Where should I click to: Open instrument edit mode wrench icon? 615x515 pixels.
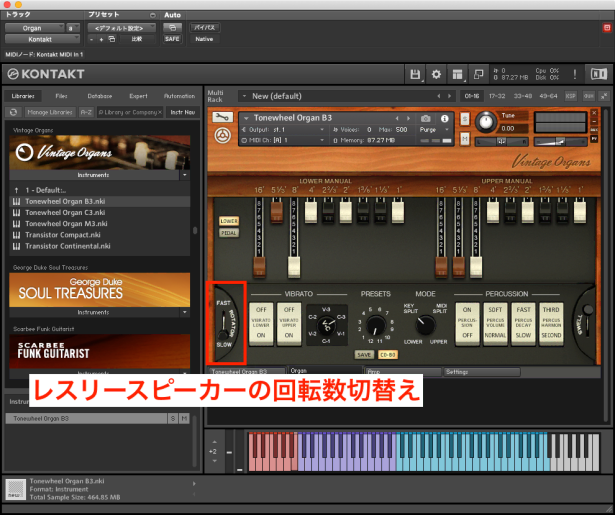[222, 117]
